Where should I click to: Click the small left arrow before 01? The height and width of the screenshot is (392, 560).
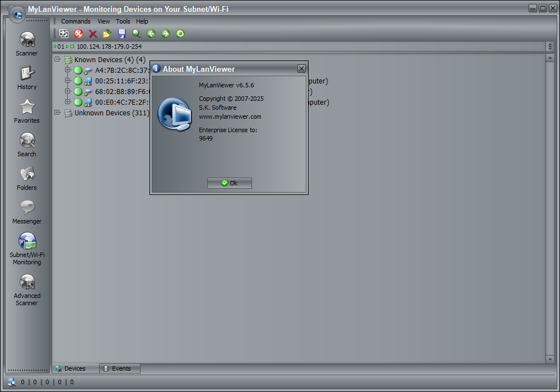click(x=55, y=46)
